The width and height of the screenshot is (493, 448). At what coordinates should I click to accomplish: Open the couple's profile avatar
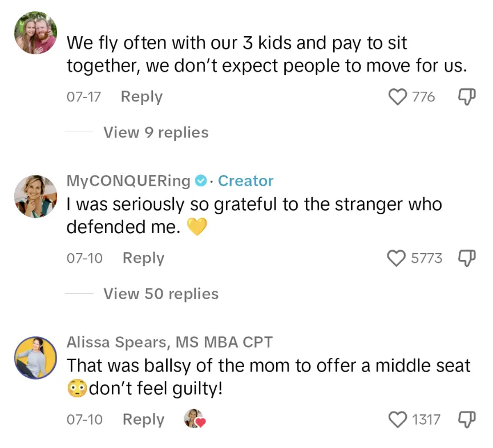coord(35,32)
